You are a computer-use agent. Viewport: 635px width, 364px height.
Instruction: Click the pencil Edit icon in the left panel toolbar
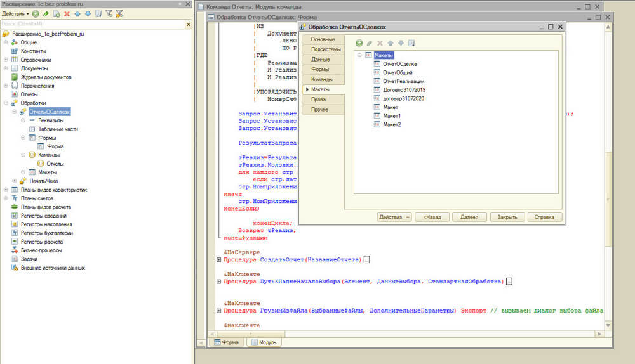pos(46,13)
